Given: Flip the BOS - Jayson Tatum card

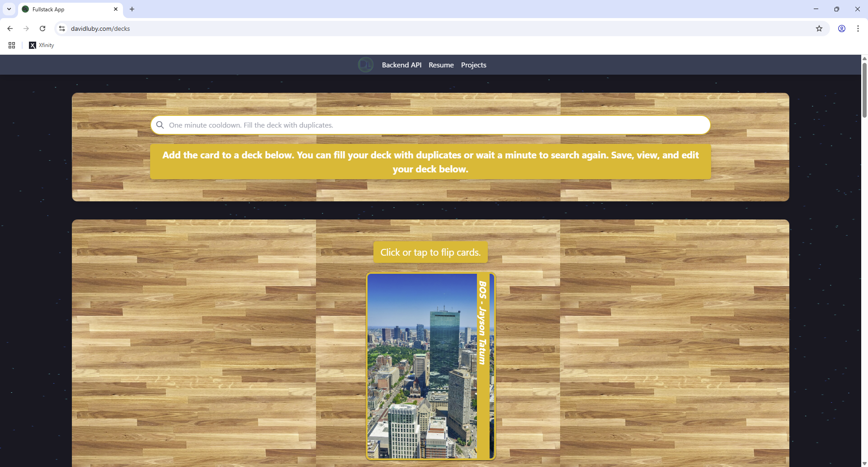Looking at the screenshot, I should 430,367.
